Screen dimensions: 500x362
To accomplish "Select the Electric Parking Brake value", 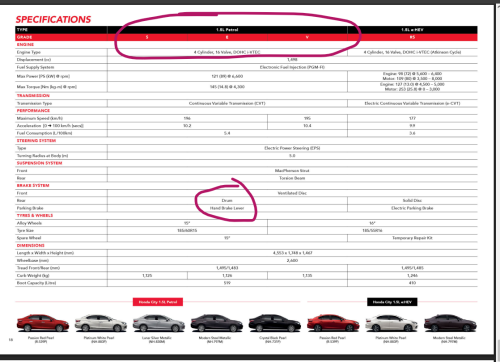I will tap(412, 208).
